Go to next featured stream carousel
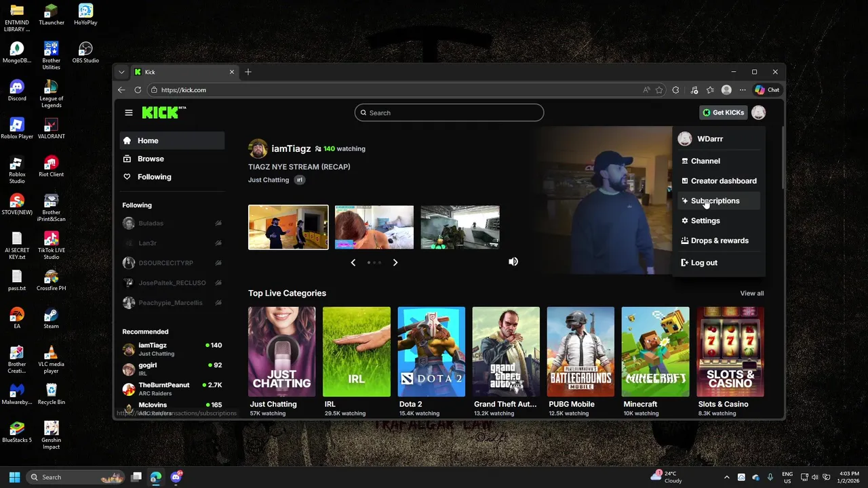The width and height of the screenshot is (868, 488). coord(395,262)
